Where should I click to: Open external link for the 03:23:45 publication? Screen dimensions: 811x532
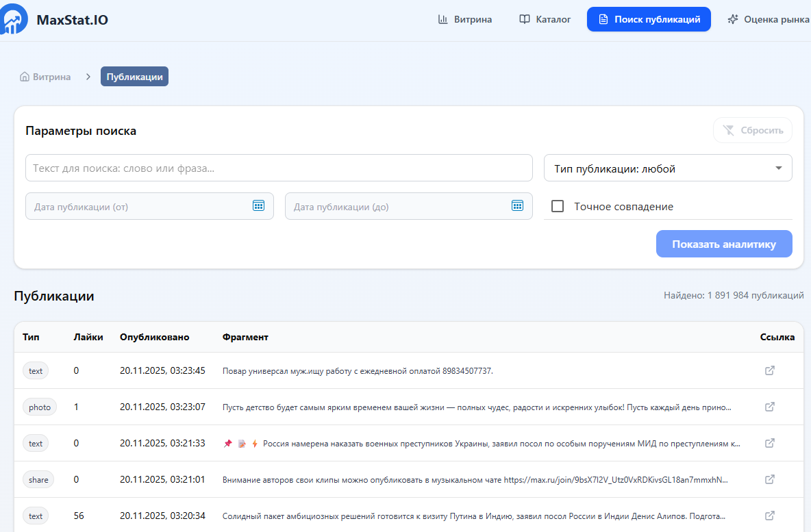[x=769, y=370]
